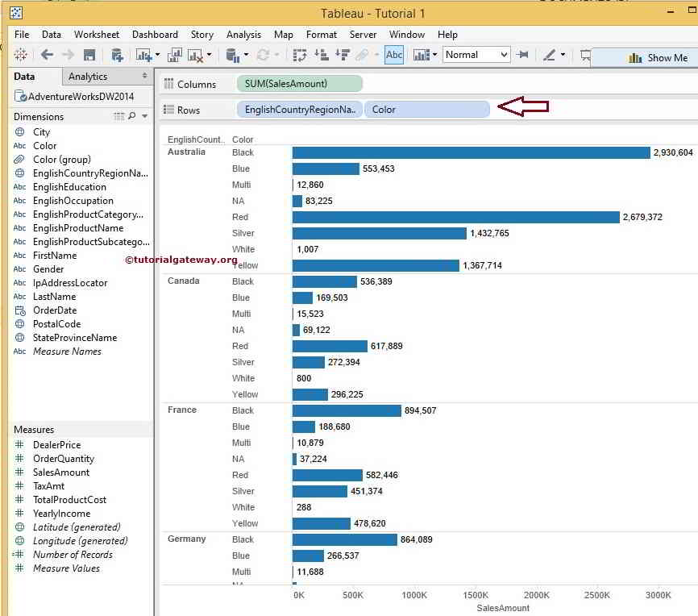Toggle the Fix Axes pin button

click(523, 55)
